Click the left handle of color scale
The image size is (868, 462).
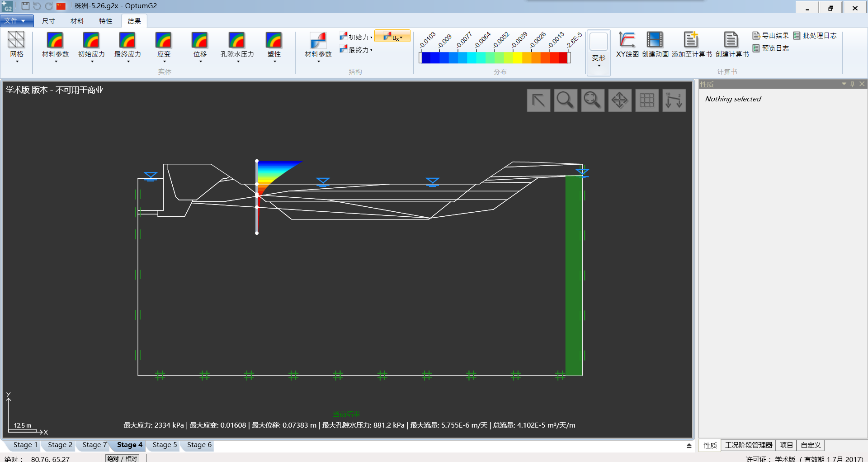[x=420, y=57]
